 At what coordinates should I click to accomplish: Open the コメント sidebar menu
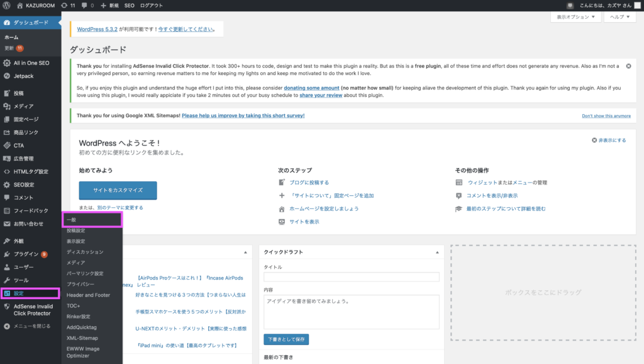[x=31, y=197]
